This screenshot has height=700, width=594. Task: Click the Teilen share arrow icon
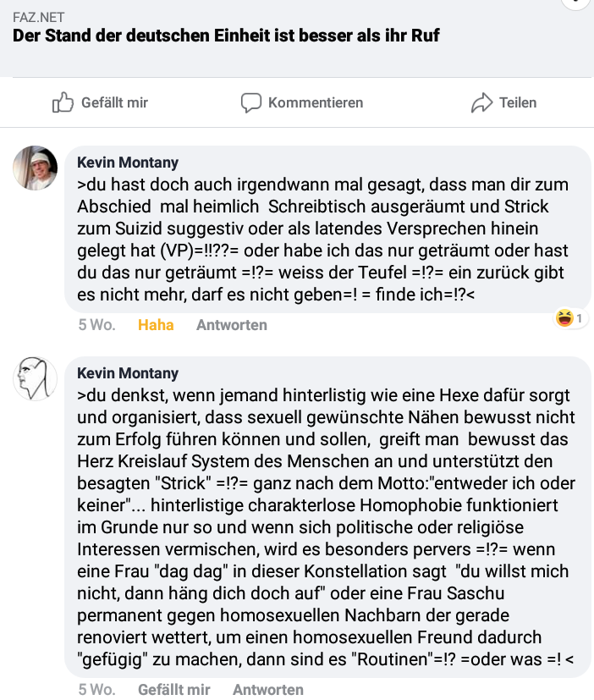click(482, 102)
